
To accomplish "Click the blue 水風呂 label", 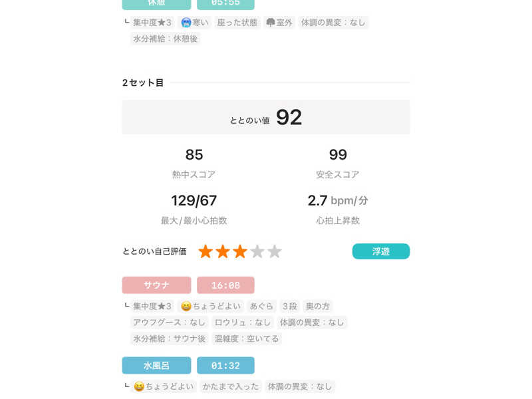I will point(156,366).
